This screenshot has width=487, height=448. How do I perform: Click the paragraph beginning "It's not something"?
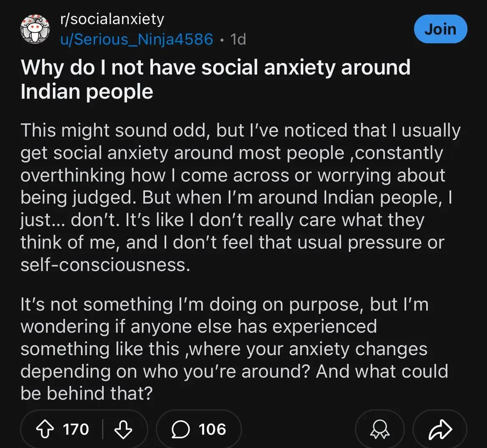(234, 349)
